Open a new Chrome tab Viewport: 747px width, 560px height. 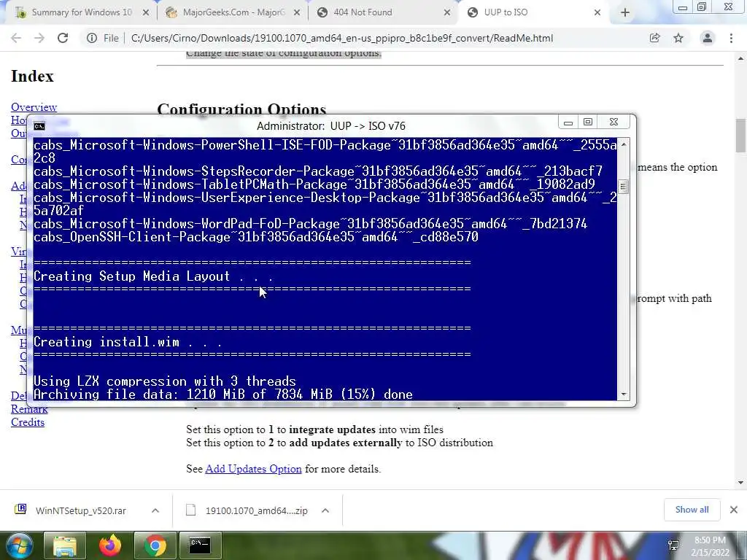[x=625, y=13]
